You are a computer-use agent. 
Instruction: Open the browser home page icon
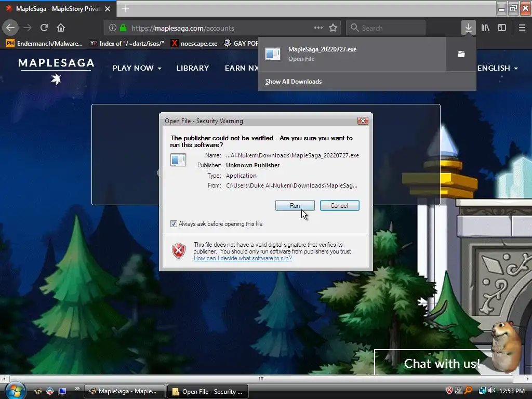point(61,28)
